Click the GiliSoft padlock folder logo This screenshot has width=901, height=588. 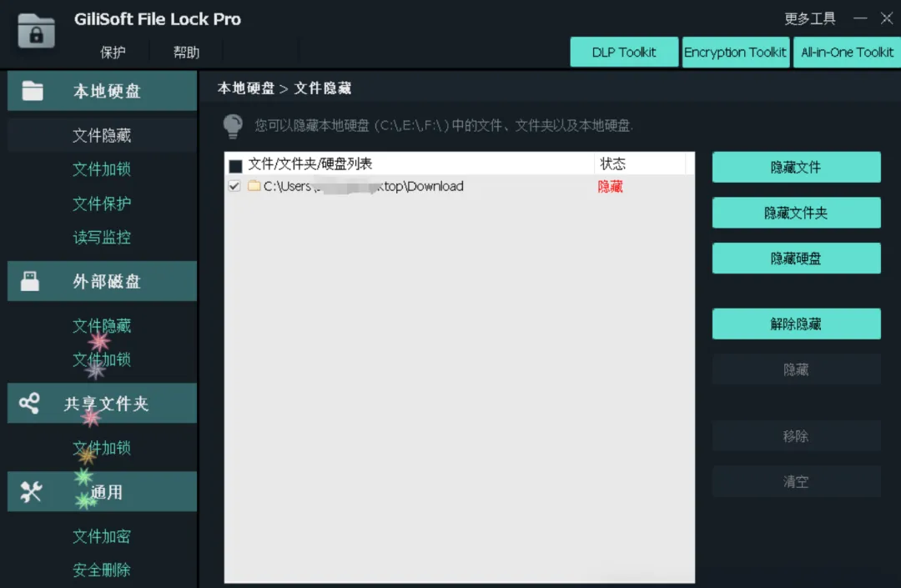point(36,30)
